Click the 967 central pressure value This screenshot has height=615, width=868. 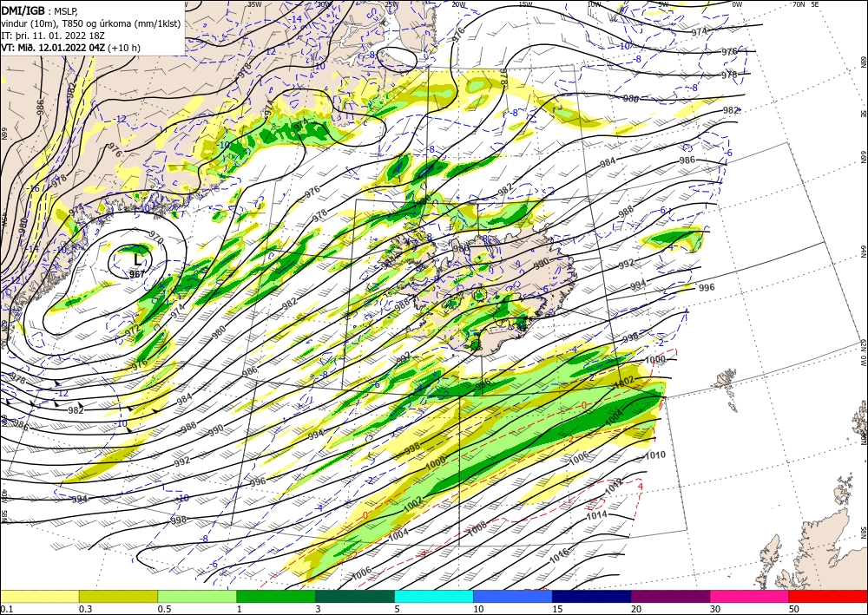coord(137,274)
